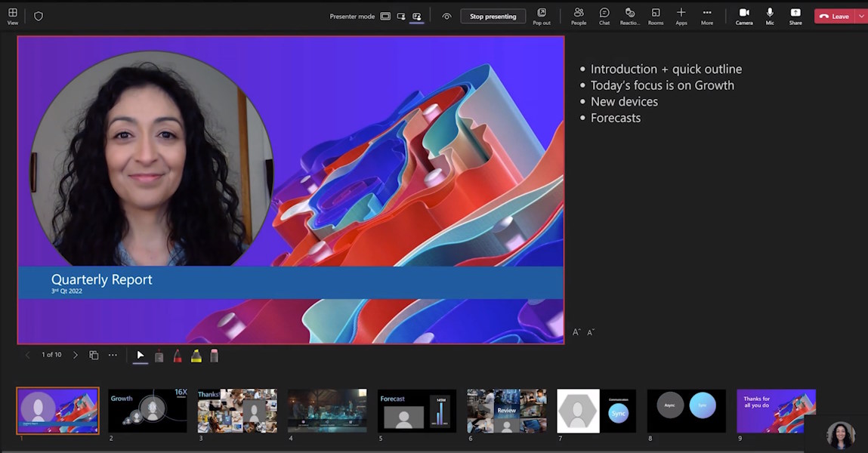Screen dimensions: 868x453
Task: Open the View menu
Action: pyautogui.click(x=12, y=14)
